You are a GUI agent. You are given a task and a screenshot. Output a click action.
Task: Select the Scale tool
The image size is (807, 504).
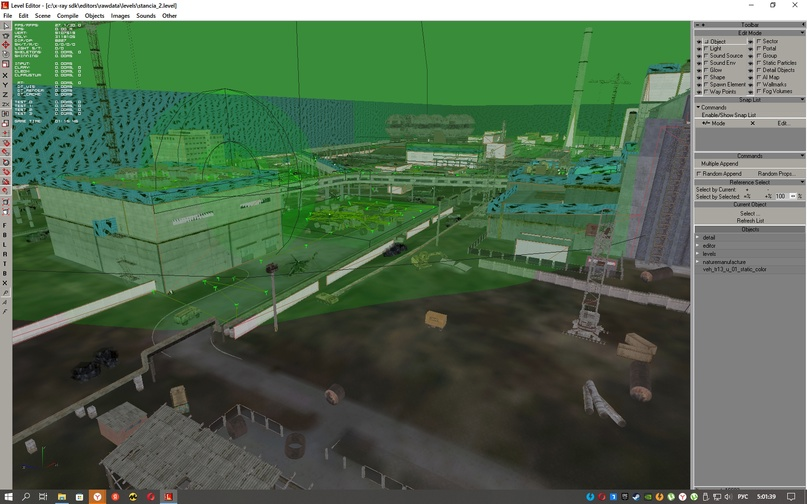[6, 64]
